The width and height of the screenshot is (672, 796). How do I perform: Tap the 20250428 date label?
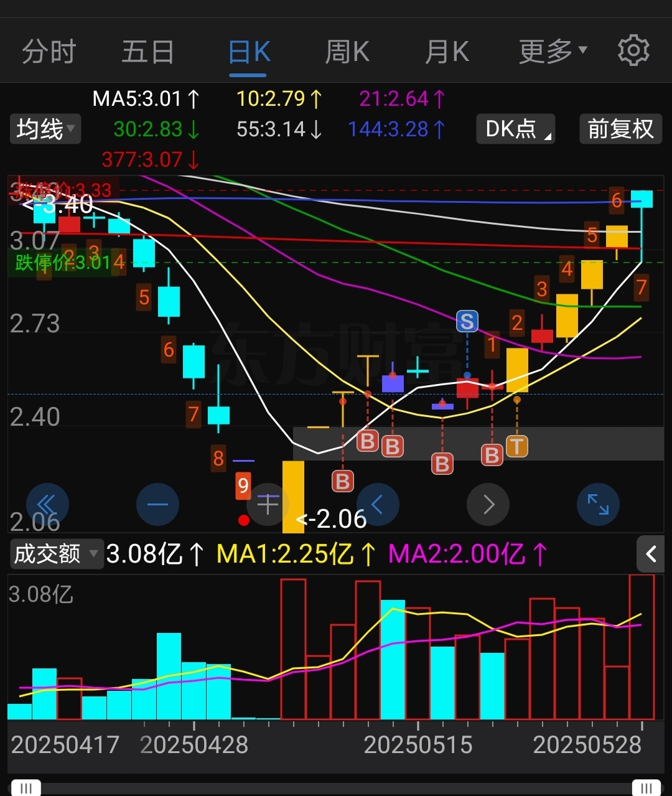pos(194,745)
